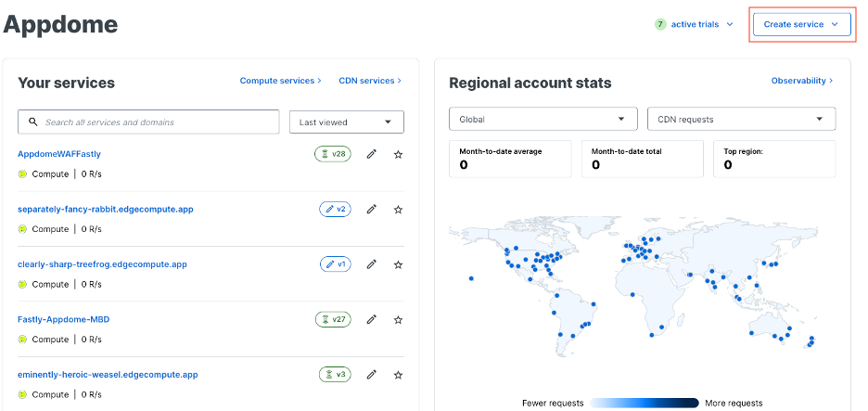Image resolution: width=868 pixels, height=411 pixels.
Task: Open the Global region dropdown
Action: [x=543, y=119]
